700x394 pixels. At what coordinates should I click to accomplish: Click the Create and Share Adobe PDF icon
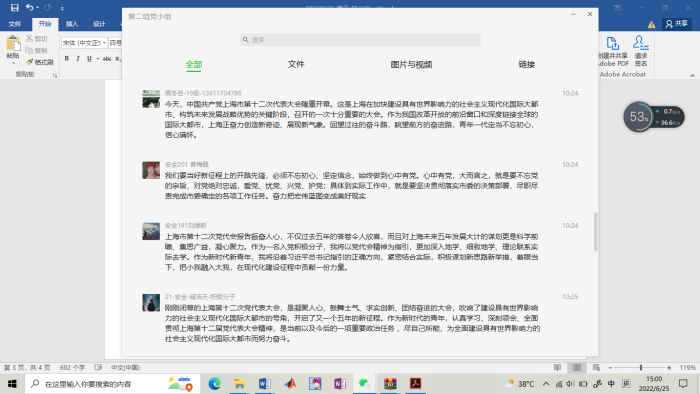click(612, 43)
